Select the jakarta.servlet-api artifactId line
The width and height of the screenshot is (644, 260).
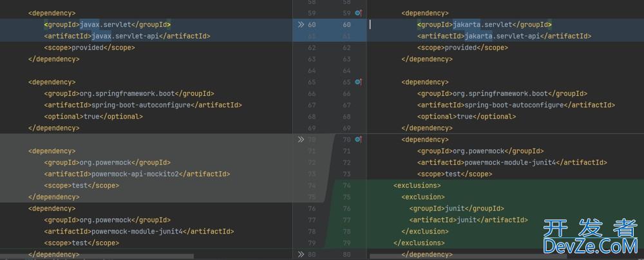(x=504, y=36)
